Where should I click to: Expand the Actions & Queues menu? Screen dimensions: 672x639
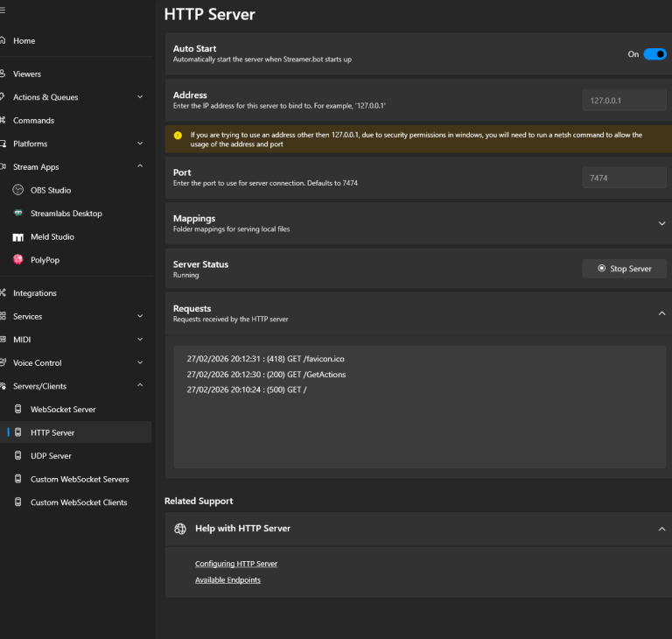tap(140, 97)
